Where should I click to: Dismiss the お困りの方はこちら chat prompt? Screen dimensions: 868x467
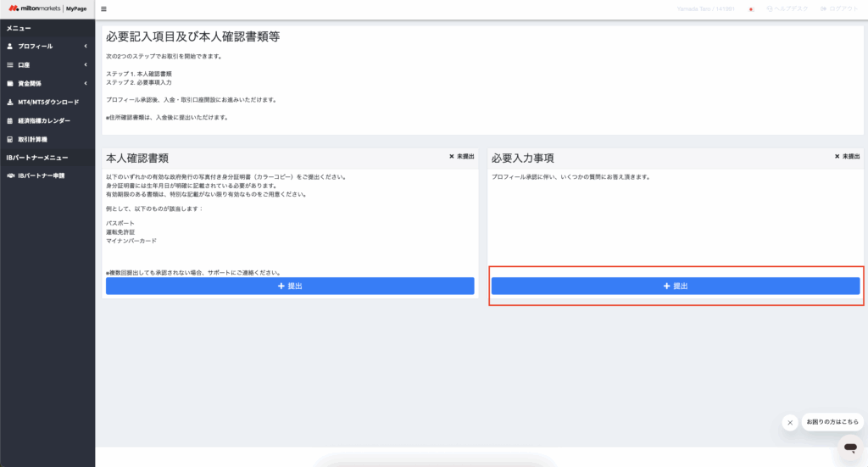(790, 423)
